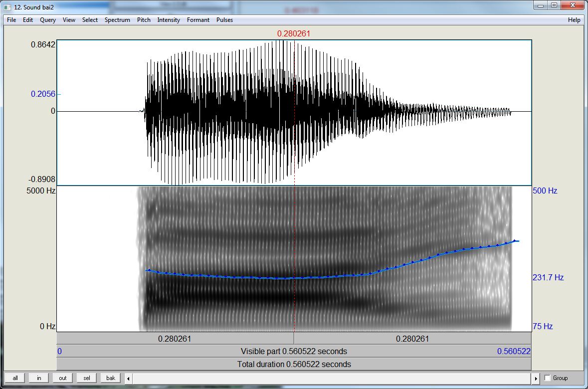Open the Intensity menu
The height and width of the screenshot is (389, 588).
(169, 20)
